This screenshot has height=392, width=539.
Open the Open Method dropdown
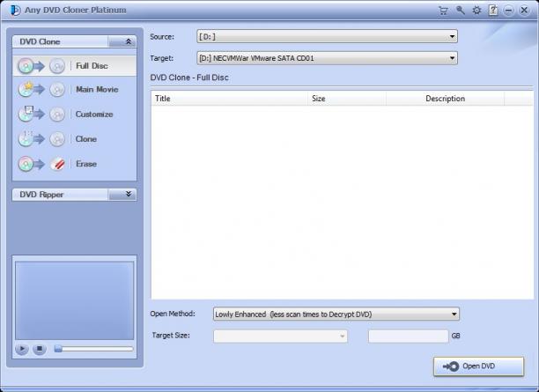click(336, 314)
